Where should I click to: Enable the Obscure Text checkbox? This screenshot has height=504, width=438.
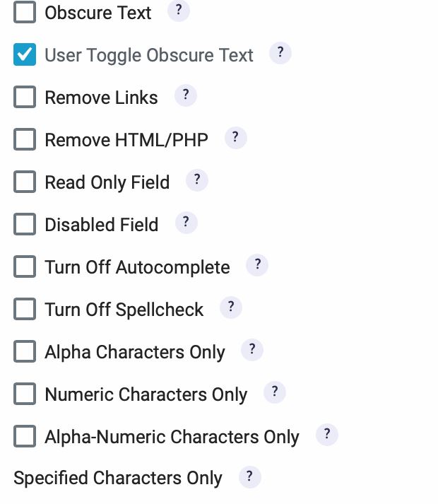[25, 12]
